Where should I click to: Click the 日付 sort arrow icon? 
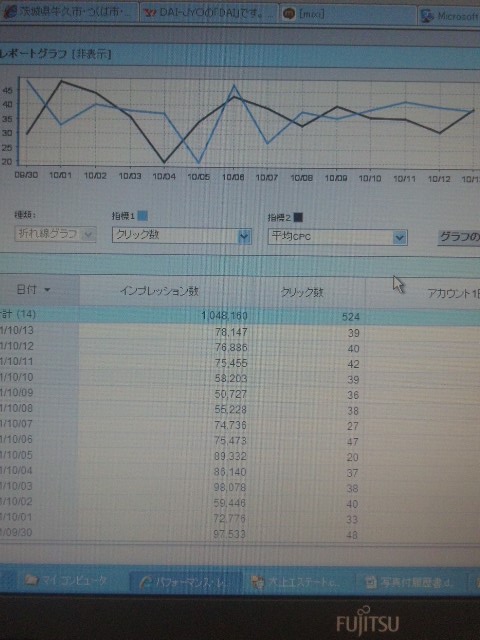[x=47, y=290]
